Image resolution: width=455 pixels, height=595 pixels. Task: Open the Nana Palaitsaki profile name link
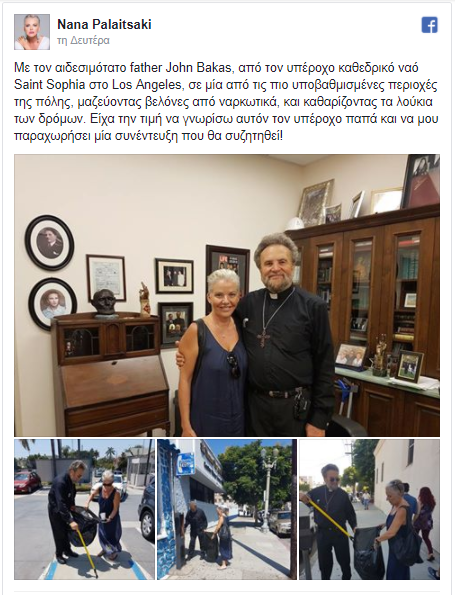[104, 25]
